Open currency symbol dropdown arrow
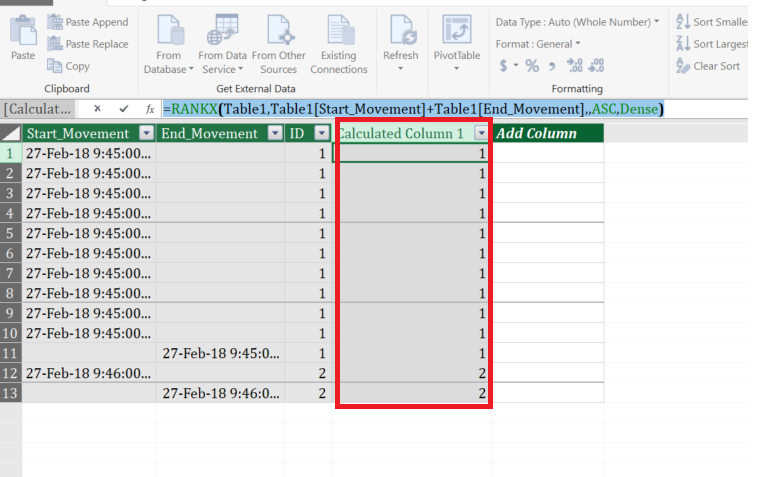This screenshot has height=477, width=757. pos(516,65)
